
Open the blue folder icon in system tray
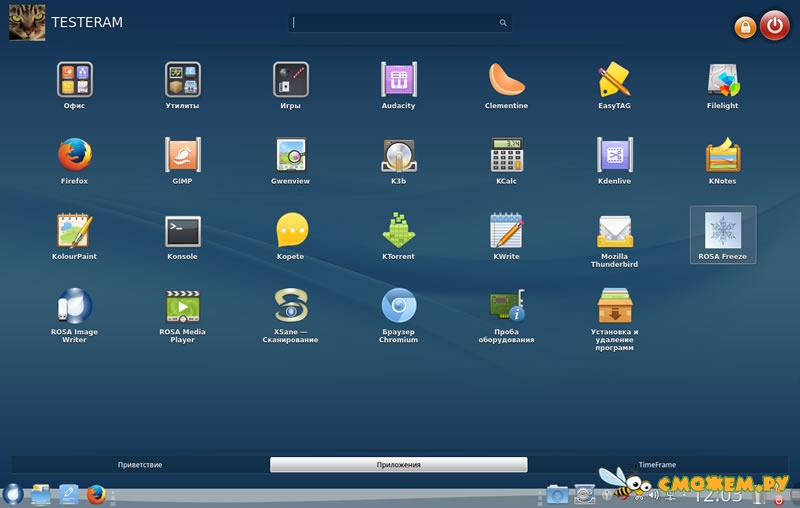click(557, 495)
